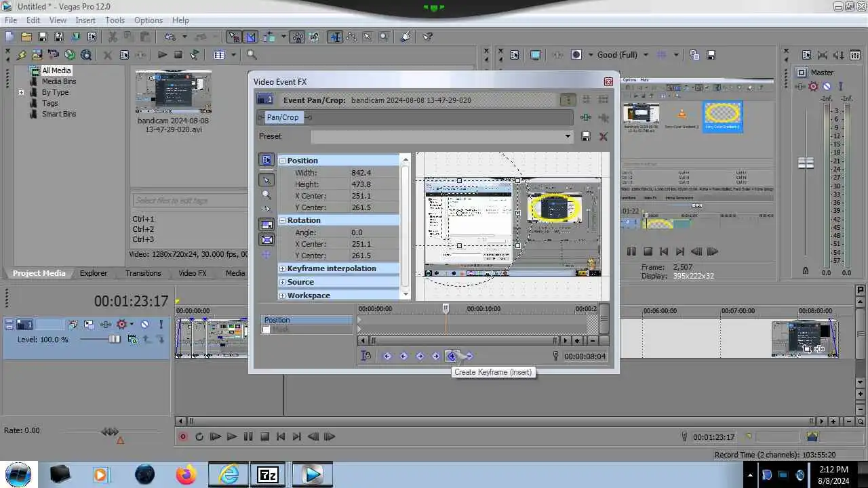
Task: Create a new project from the toolbar
Action: [11, 37]
